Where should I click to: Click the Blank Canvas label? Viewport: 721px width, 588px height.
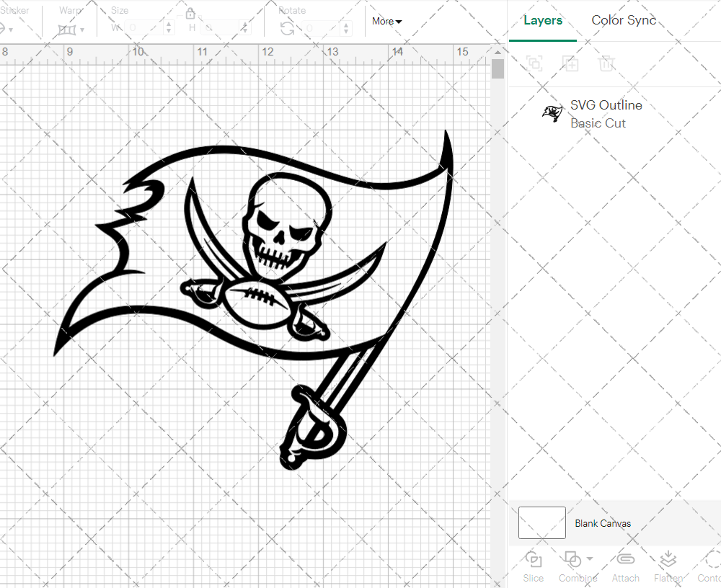603,523
